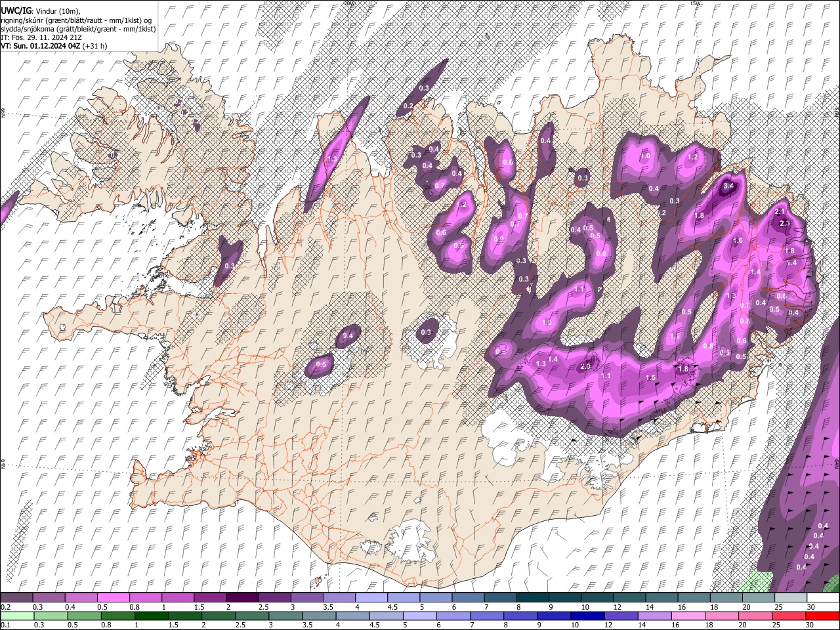Click the 'VT: Sun. 01.12.2024 04Z' valid time
The image size is (840, 630).
pyautogui.click(x=41, y=46)
